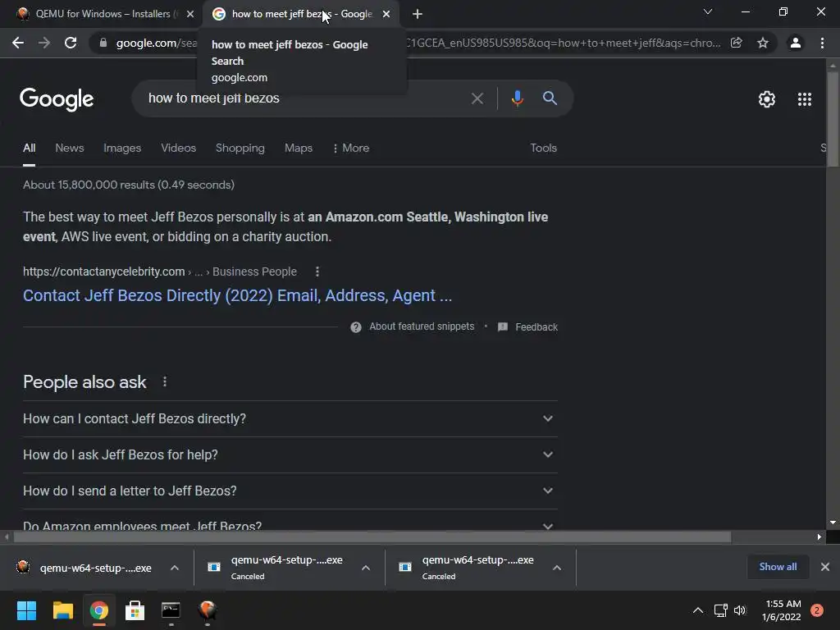Reload the current page
840x630 pixels.
[x=71, y=43]
